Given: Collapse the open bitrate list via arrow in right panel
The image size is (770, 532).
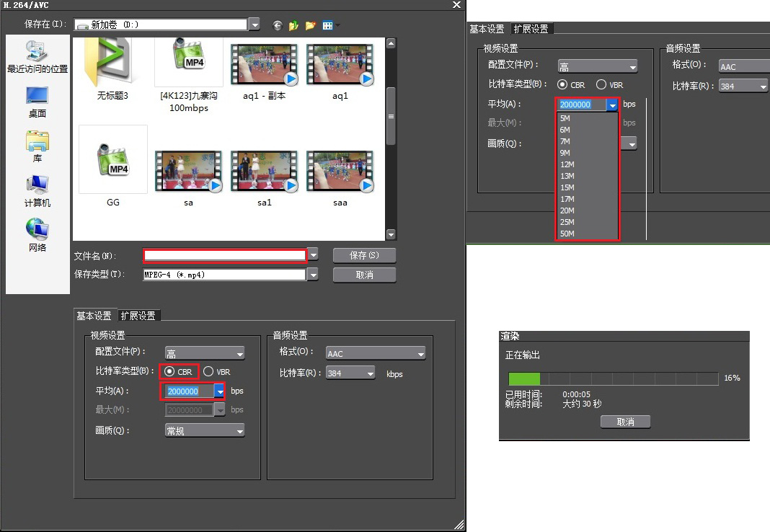Looking at the screenshot, I should click(x=612, y=105).
